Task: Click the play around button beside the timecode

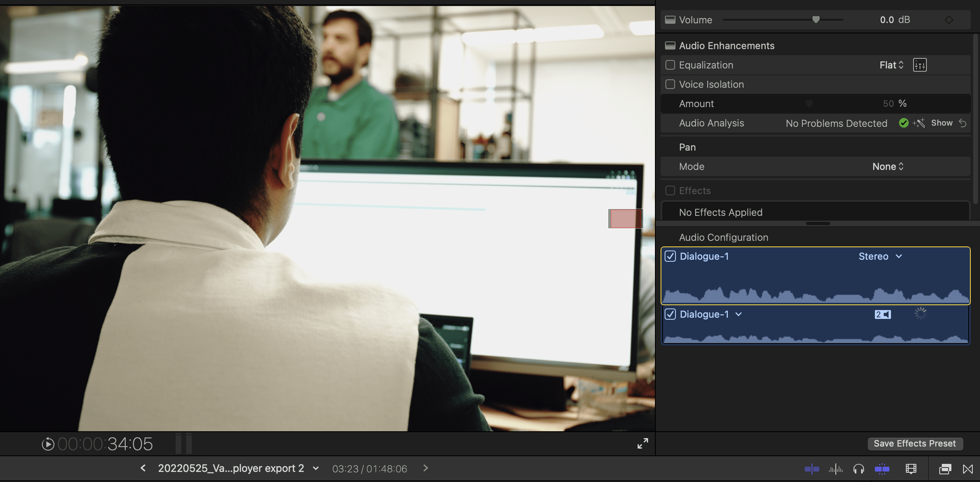Action: (48, 444)
